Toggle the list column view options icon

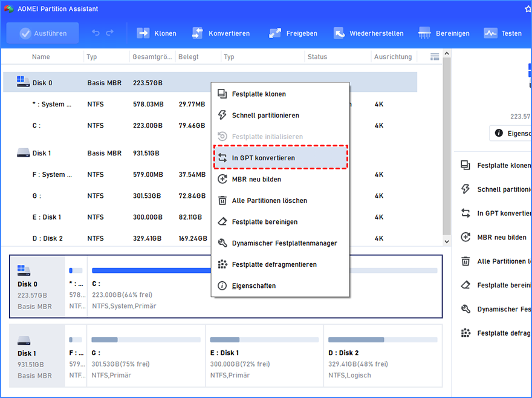tap(435, 57)
